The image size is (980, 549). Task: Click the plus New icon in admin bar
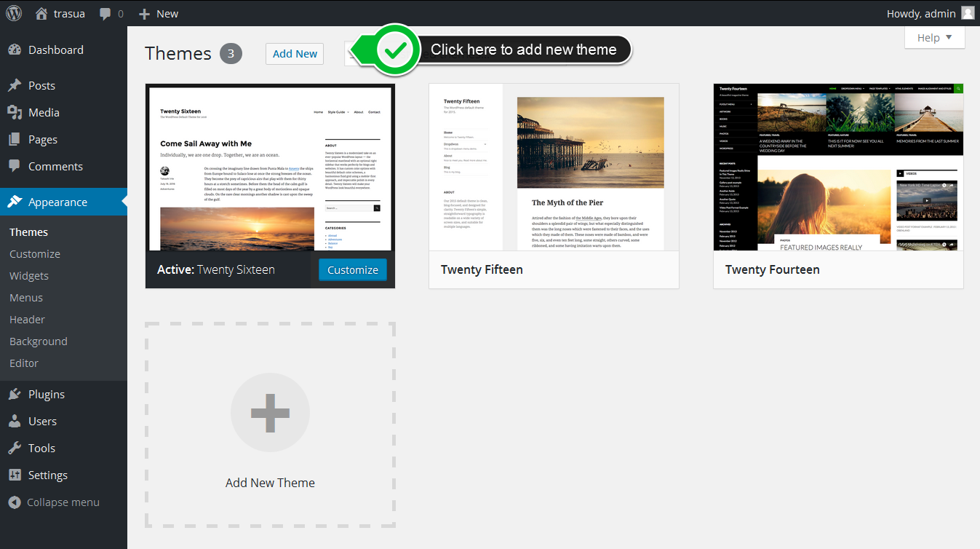pyautogui.click(x=144, y=14)
